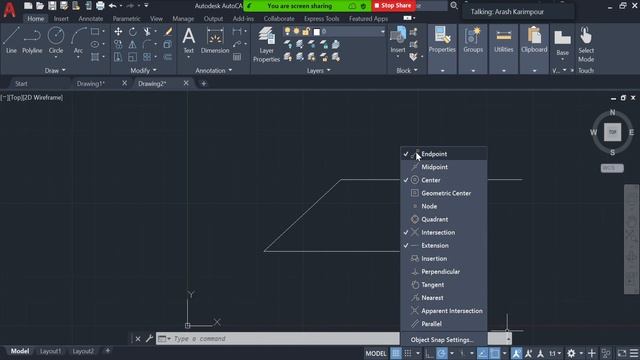Screen dimensions: 640x360
Task: Expand the Modify panel flyout
Action: click(x=143, y=71)
